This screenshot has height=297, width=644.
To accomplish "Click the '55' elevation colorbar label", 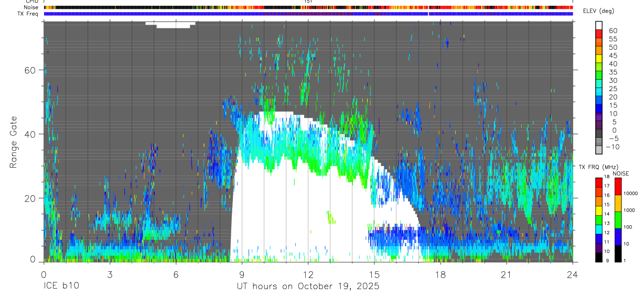I will [613, 39].
